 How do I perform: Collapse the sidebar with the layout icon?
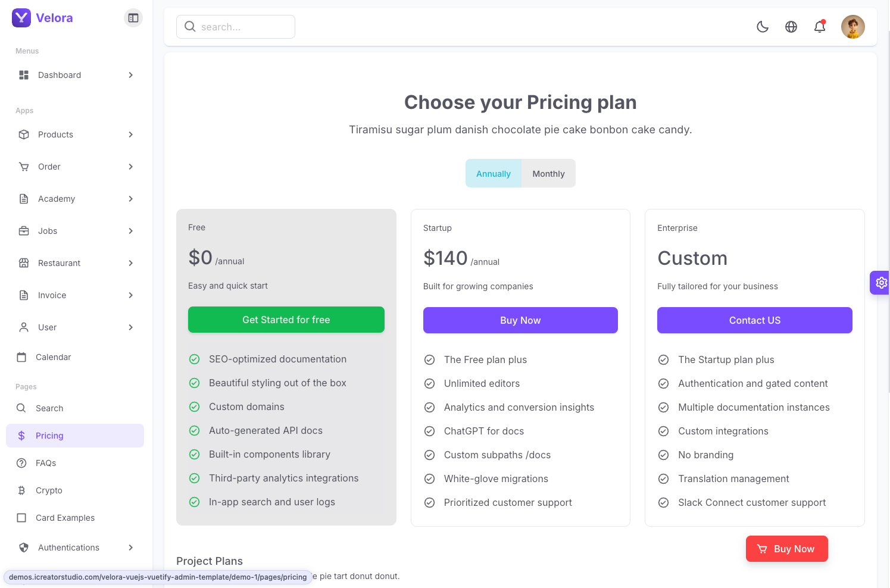pos(133,18)
